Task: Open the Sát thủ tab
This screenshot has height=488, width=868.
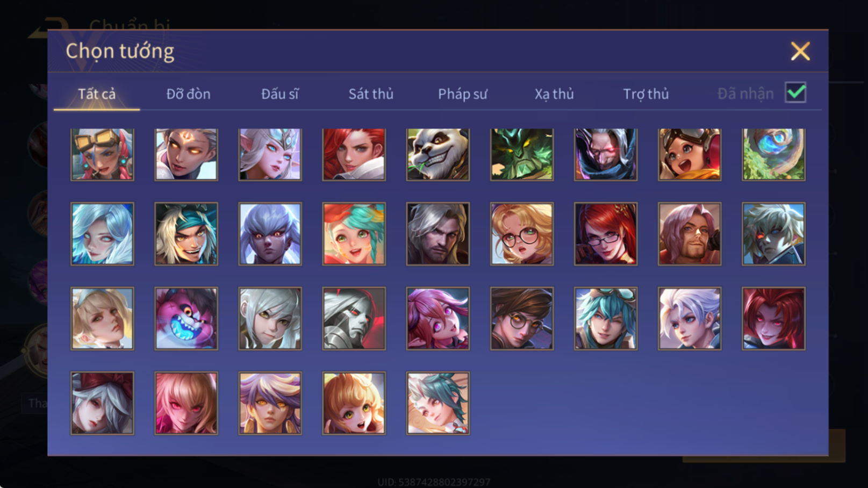Action: [x=371, y=94]
